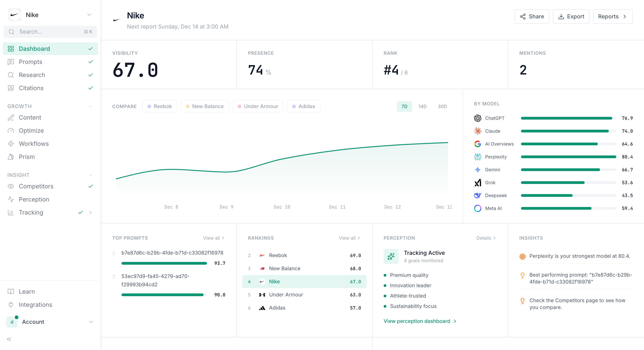Open the Citations section
Viewport: 644px width, 350px height.
31,88
